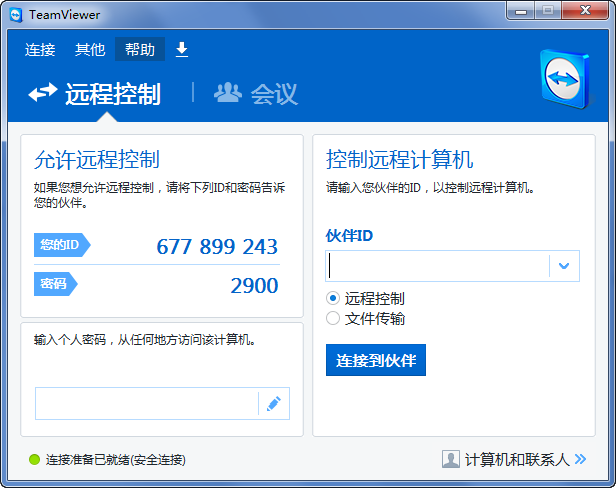The width and height of the screenshot is (616, 488).
Task: Select the 文件传输 radio button
Action: tap(333, 318)
